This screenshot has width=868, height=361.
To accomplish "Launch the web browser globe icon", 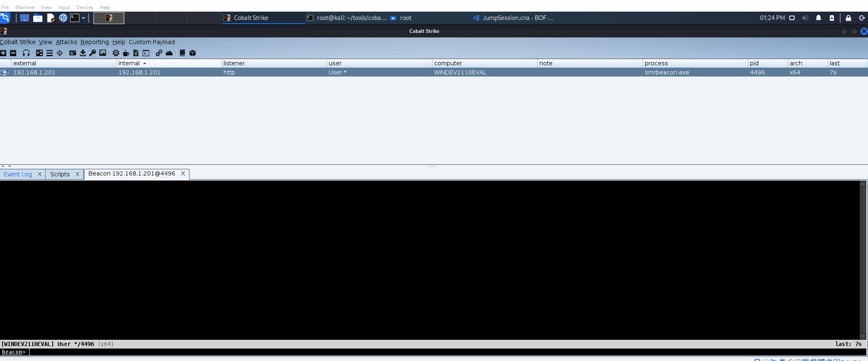I will tap(63, 18).
